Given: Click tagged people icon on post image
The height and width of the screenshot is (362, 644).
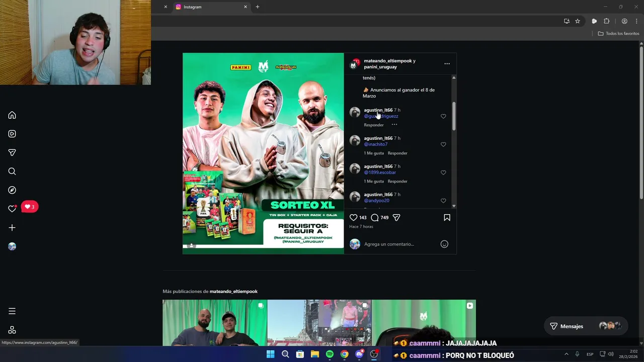Looking at the screenshot, I should [x=191, y=245].
